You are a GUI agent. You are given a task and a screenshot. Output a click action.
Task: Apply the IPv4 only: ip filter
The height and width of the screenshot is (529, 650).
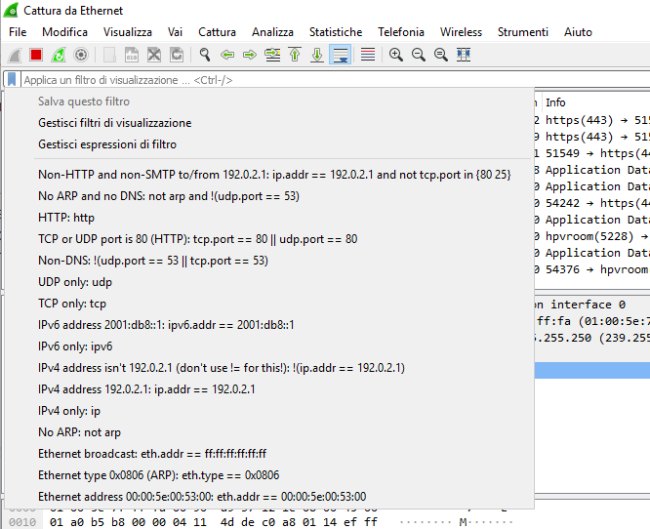tap(269, 411)
